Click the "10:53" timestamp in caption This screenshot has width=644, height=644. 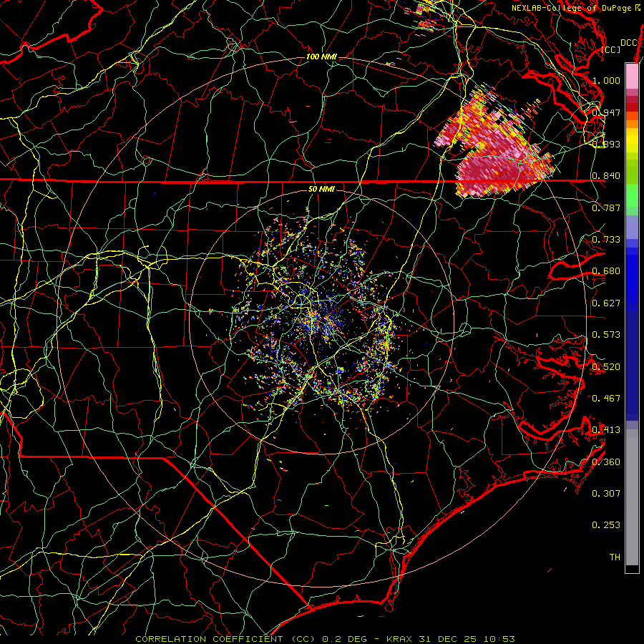(499, 639)
